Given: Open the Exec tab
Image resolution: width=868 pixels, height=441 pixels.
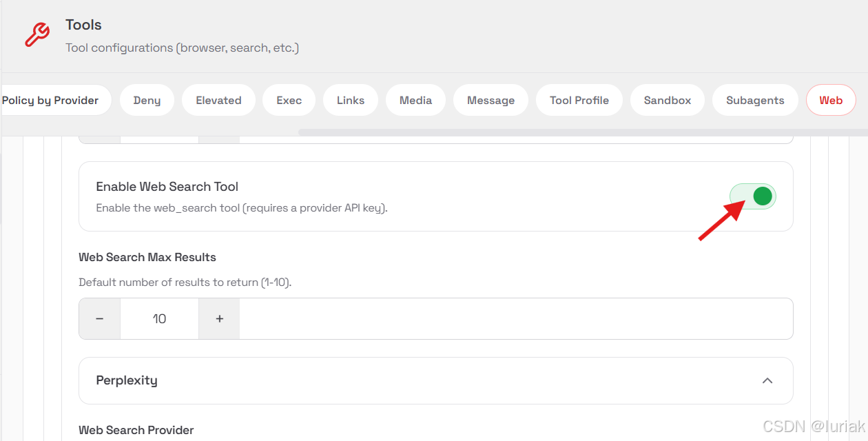Looking at the screenshot, I should pos(289,101).
